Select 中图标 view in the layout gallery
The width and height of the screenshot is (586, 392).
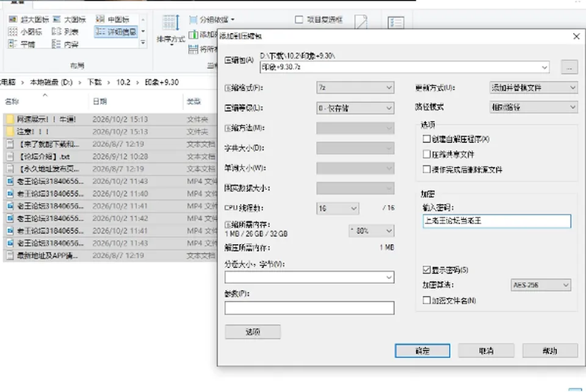[x=112, y=19]
